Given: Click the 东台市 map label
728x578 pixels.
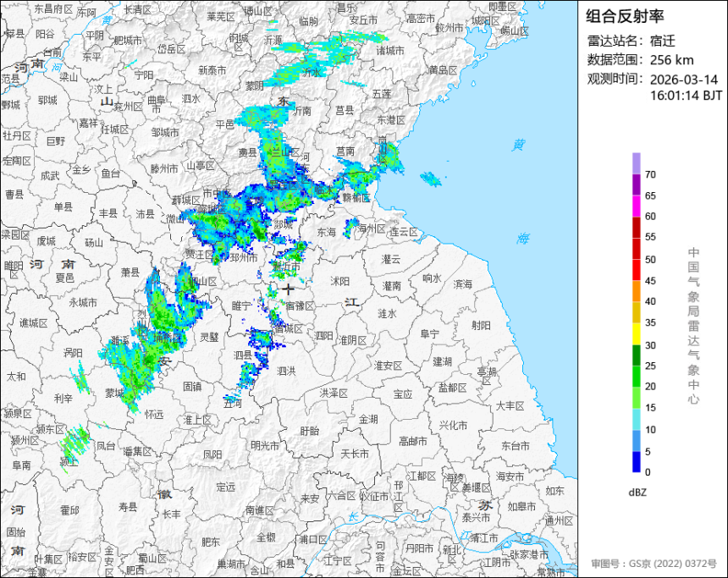Looking at the screenshot, I should (516, 446).
